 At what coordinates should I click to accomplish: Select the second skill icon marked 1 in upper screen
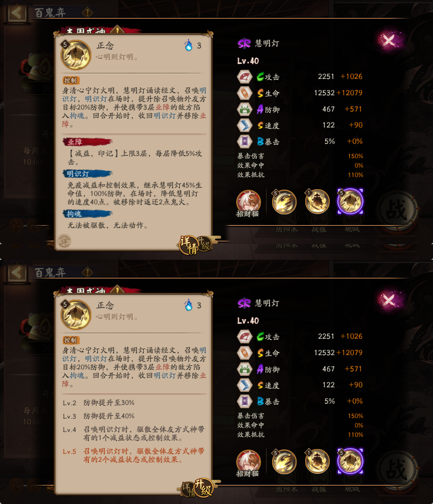pyautogui.click(x=317, y=201)
